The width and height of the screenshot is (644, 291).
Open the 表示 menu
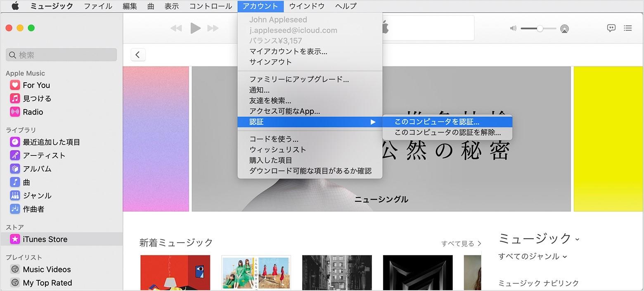pos(172,6)
